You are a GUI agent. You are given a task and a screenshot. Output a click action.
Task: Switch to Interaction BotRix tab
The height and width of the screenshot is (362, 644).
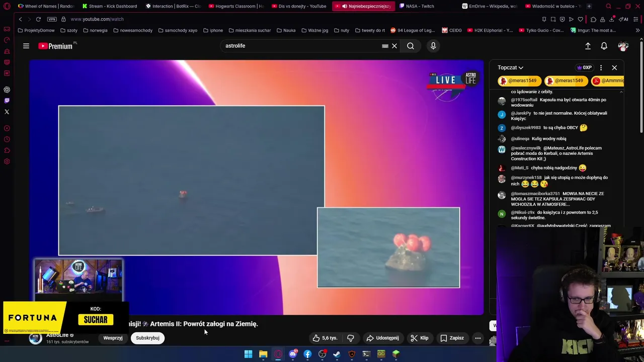tap(174, 6)
